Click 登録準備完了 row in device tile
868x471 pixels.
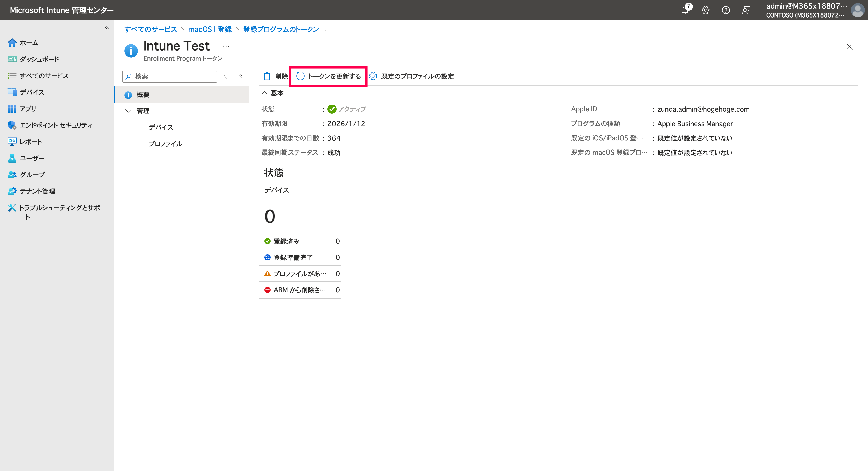pos(300,257)
